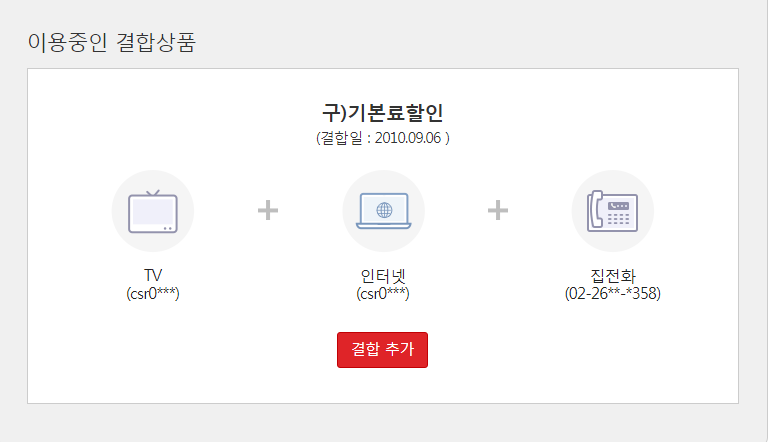Click the home phone icon
The height and width of the screenshot is (442, 768).
click(x=612, y=211)
